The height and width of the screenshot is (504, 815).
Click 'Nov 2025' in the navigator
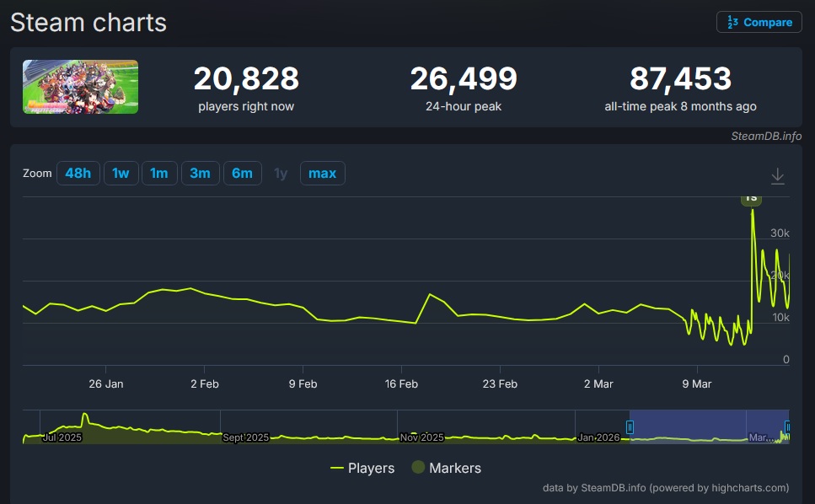click(x=421, y=437)
